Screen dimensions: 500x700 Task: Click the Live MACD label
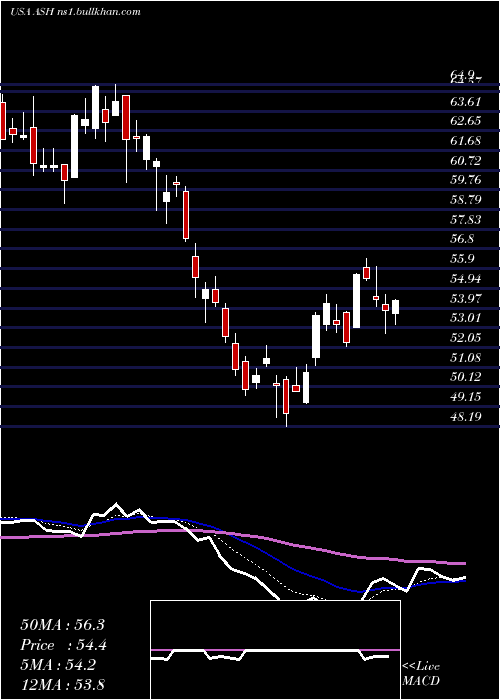point(421,673)
